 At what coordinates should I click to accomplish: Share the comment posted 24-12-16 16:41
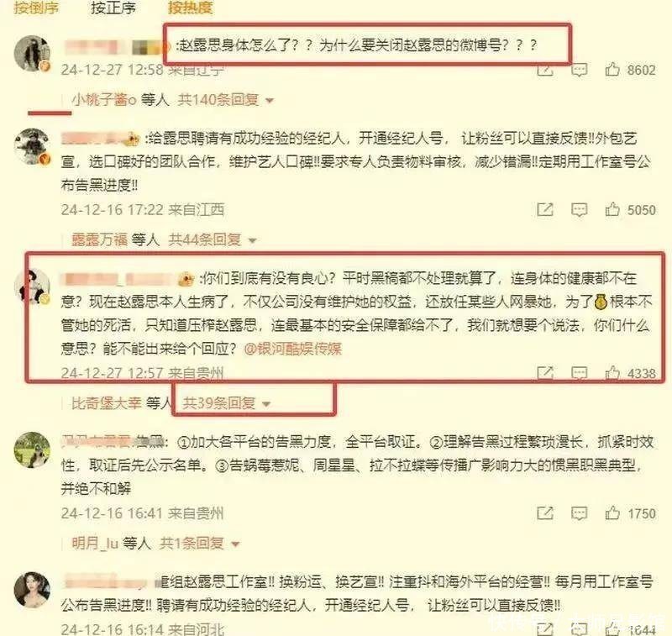click(545, 513)
